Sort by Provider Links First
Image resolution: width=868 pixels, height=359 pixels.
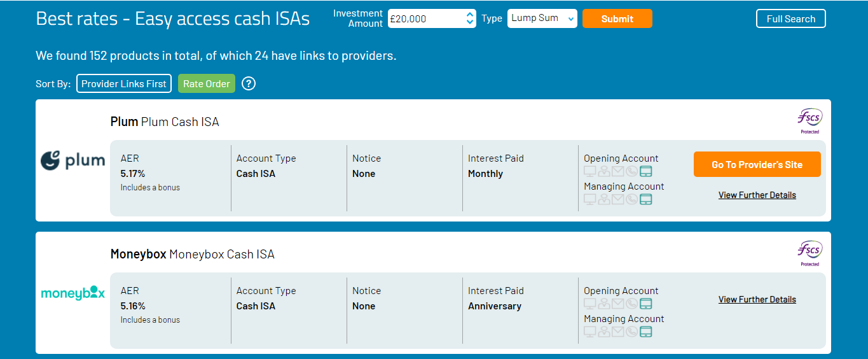(x=124, y=83)
